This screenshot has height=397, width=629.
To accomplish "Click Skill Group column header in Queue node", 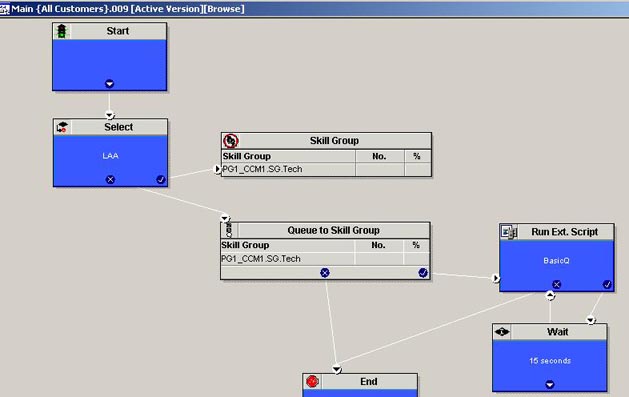I will pyautogui.click(x=245, y=245).
